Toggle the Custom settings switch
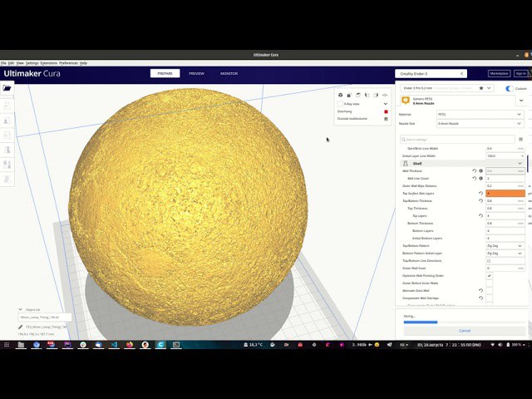This screenshot has height=399, width=532. coord(510,89)
